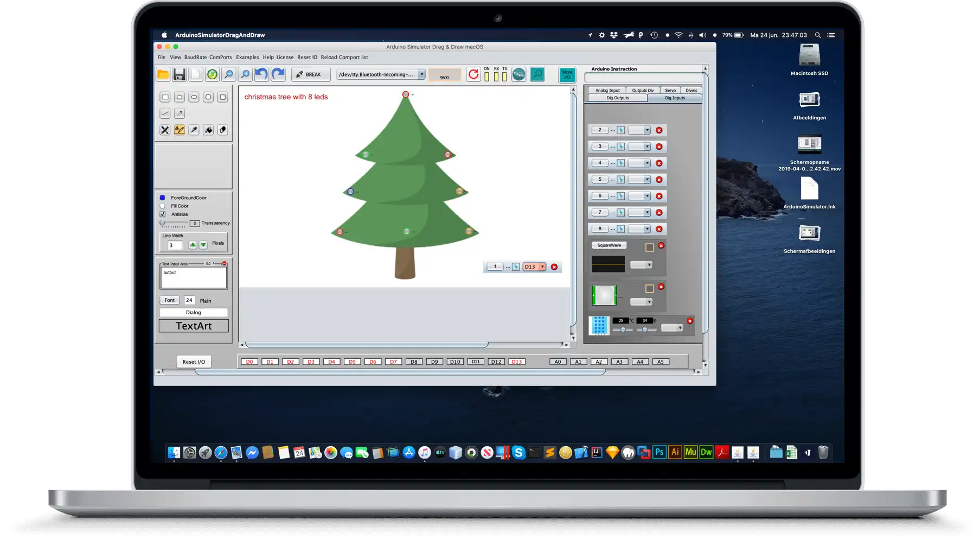The image size is (980, 539).
Task: Remove the temperature humidity sensor component
Action: [x=690, y=321]
